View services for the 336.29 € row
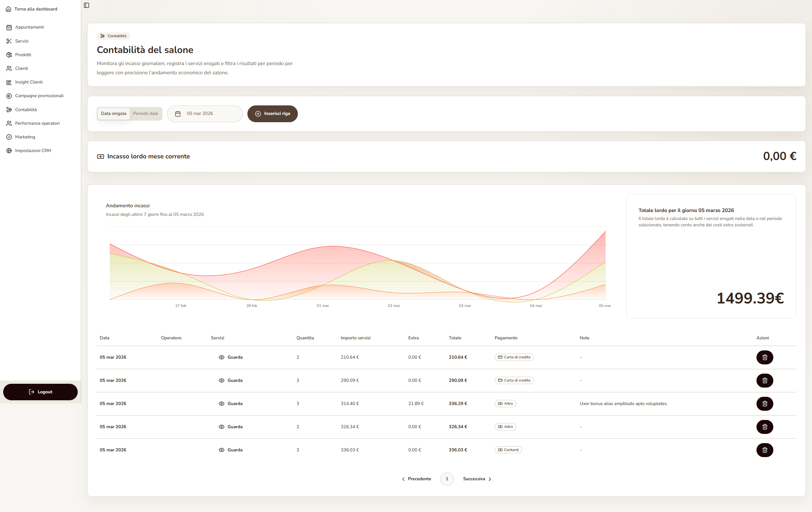Image resolution: width=812 pixels, height=512 pixels. click(x=231, y=404)
